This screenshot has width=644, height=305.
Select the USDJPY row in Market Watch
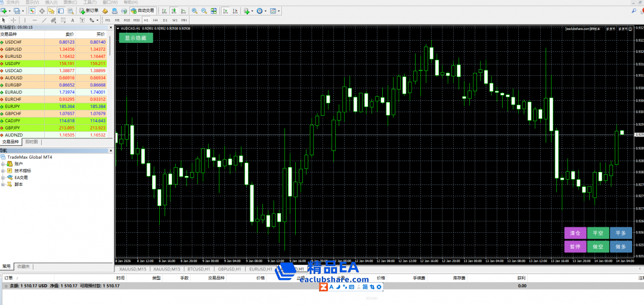click(x=55, y=64)
